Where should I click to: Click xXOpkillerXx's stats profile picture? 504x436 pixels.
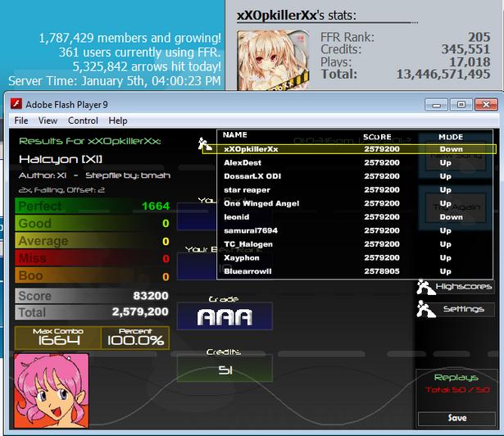click(273, 60)
